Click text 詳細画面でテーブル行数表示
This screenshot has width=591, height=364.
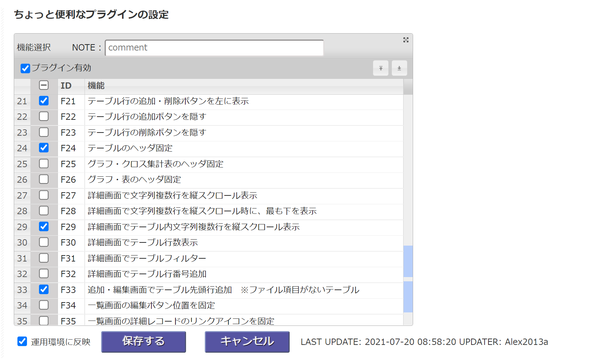coord(143,242)
